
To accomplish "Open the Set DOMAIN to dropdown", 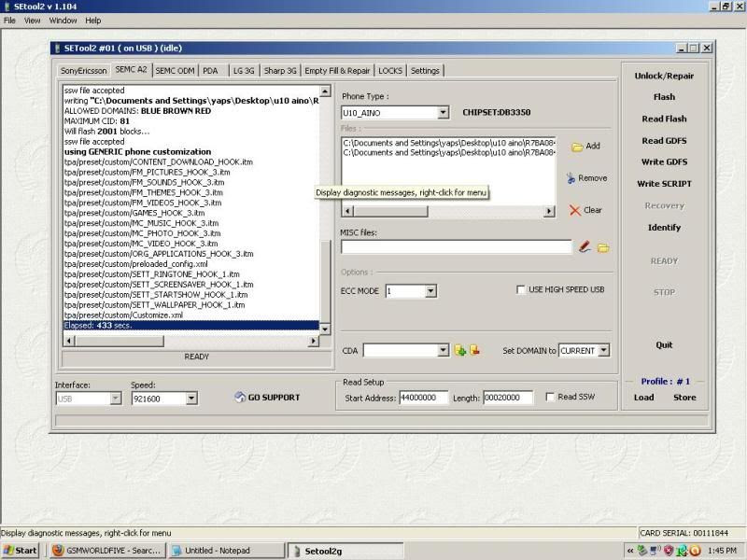I will click(603, 351).
